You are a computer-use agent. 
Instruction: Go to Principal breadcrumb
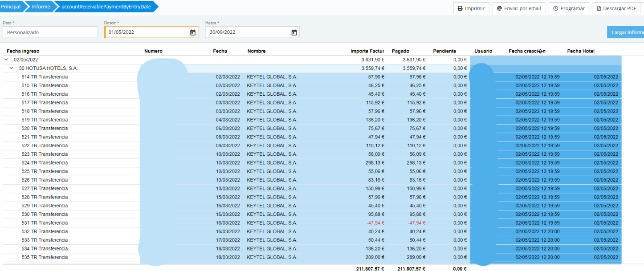coord(11,7)
